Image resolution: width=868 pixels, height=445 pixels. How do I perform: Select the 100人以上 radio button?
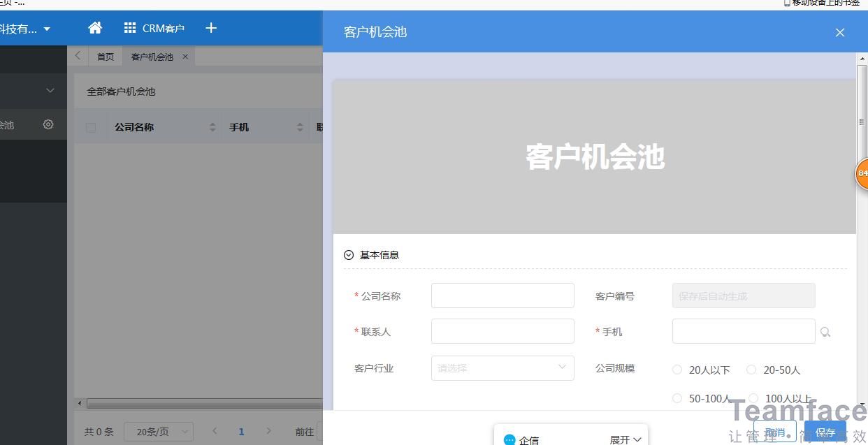coord(753,398)
